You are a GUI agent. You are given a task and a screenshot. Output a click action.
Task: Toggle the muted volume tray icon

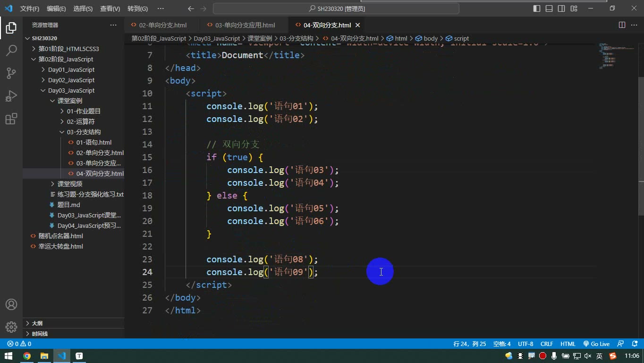click(x=588, y=356)
